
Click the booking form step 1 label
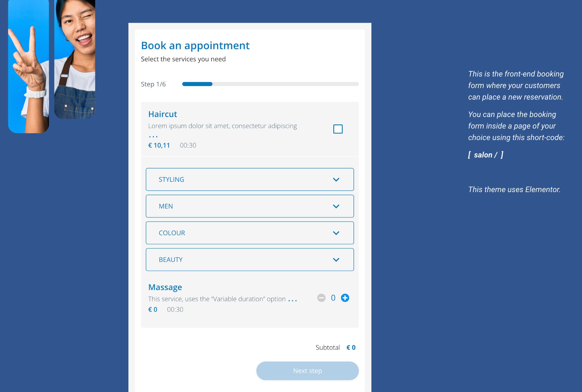tap(153, 84)
